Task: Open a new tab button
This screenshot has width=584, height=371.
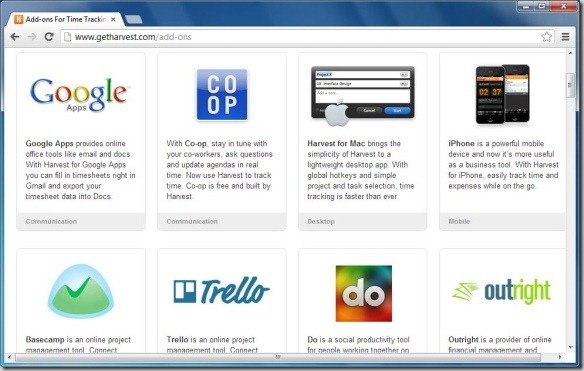Action: click(133, 19)
